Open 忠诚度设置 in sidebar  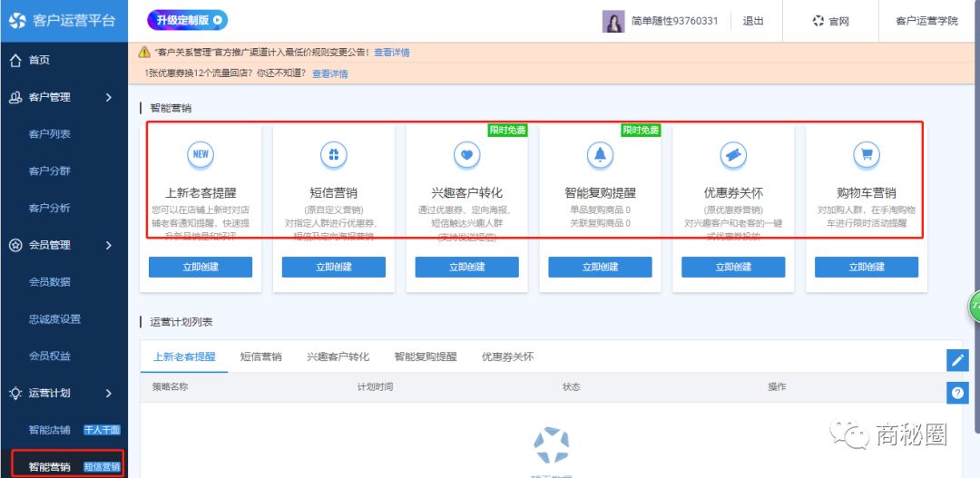[x=54, y=319]
